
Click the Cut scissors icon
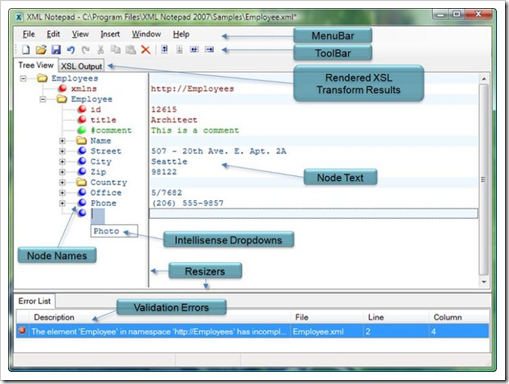[x=101, y=50]
